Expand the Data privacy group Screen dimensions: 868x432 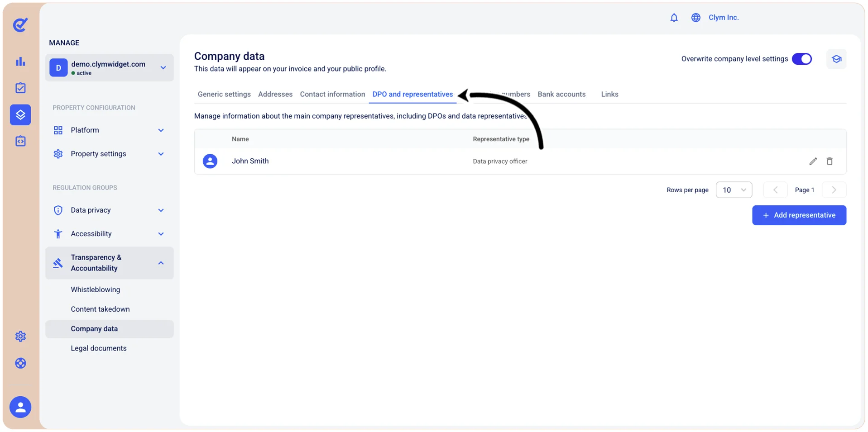tap(109, 210)
